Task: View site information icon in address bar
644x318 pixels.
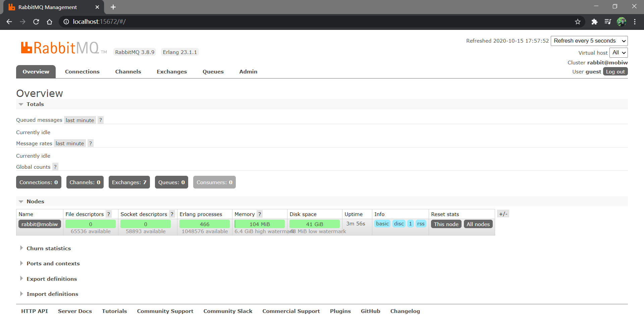Action: (66, 22)
